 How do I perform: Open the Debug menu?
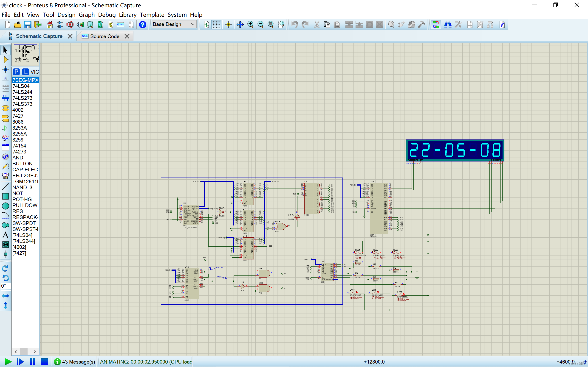point(107,15)
